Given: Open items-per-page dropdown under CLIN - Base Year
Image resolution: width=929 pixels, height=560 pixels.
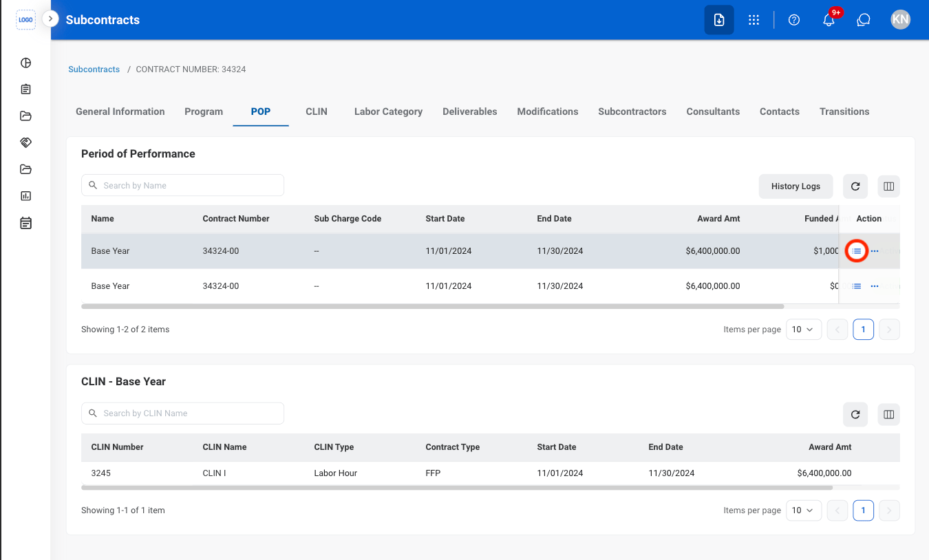Looking at the screenshot, I should coord(804,510).
